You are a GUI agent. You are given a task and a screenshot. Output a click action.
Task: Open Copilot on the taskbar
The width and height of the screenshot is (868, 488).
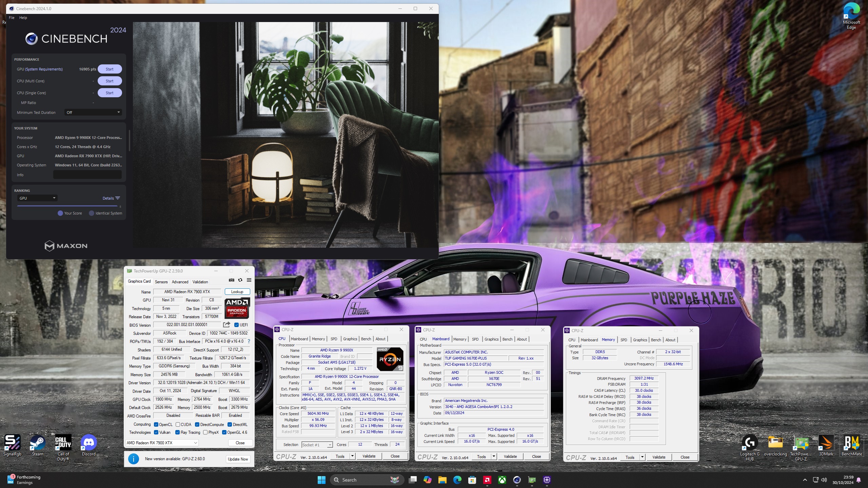[x=427, y=480]
